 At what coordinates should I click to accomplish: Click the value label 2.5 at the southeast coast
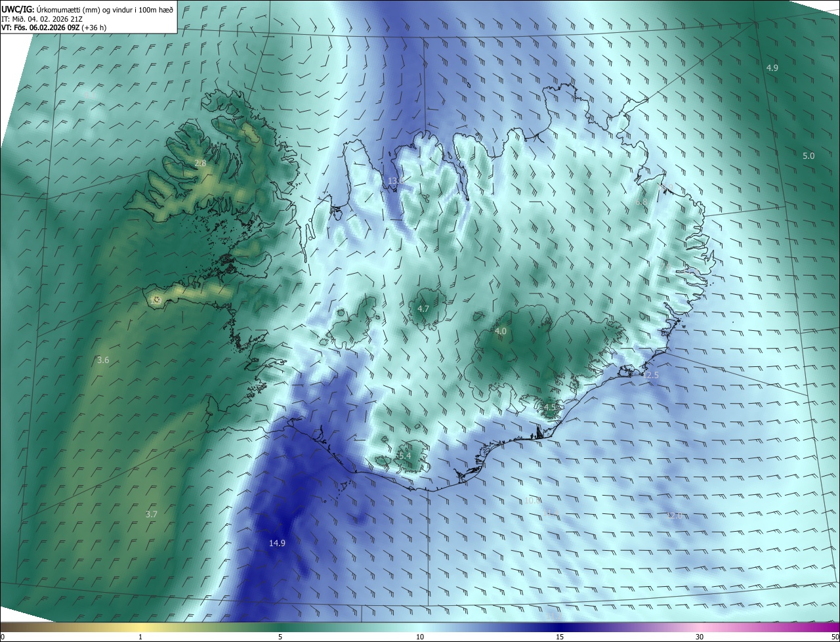point(652,375)
